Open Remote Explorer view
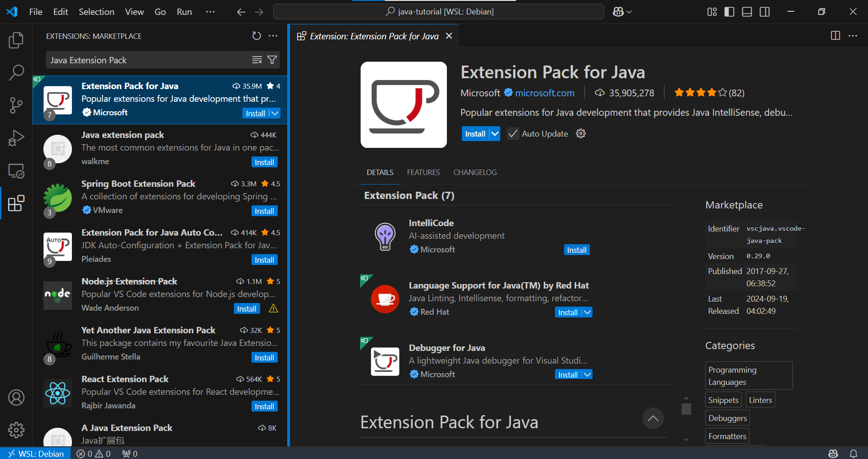The height and width of the screenshot is (459, 868). tap(16, 171)
